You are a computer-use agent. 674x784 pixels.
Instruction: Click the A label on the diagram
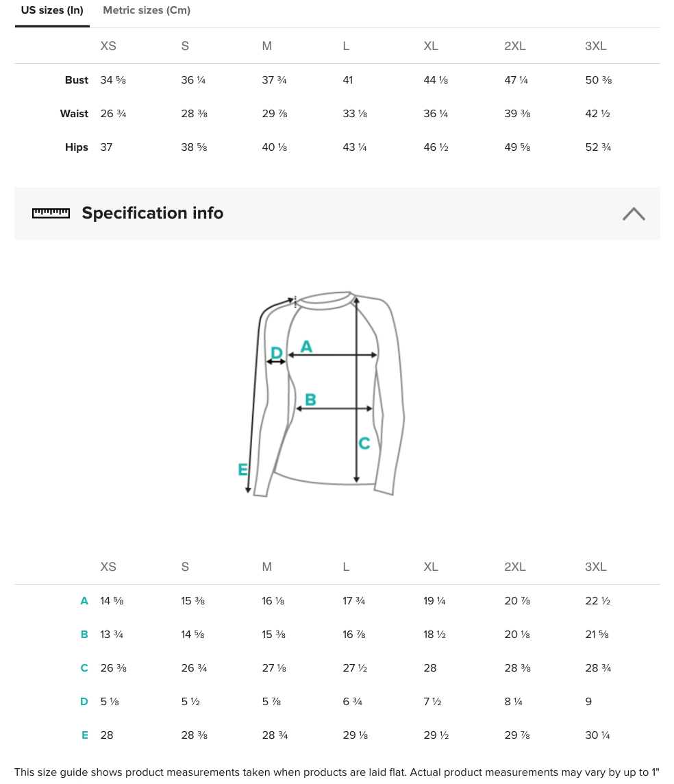click(x=306, y=346)
